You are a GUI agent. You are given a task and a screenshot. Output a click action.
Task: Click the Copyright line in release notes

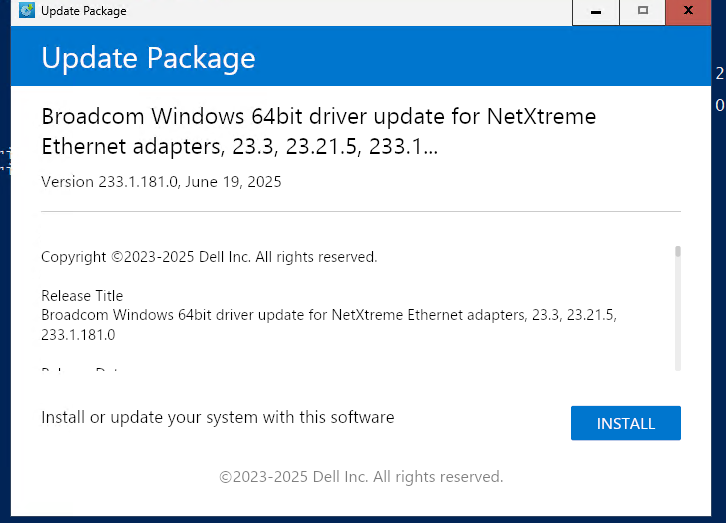coord(209,257)
